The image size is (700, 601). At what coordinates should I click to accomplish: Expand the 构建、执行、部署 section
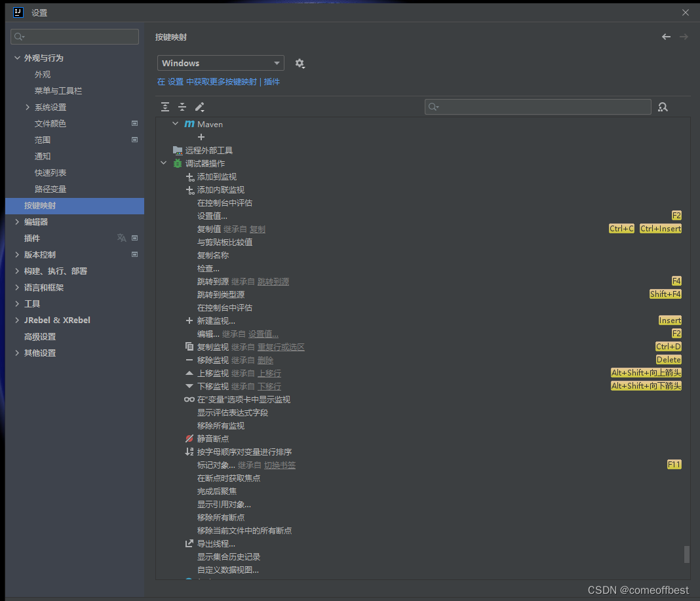[17, 271]
